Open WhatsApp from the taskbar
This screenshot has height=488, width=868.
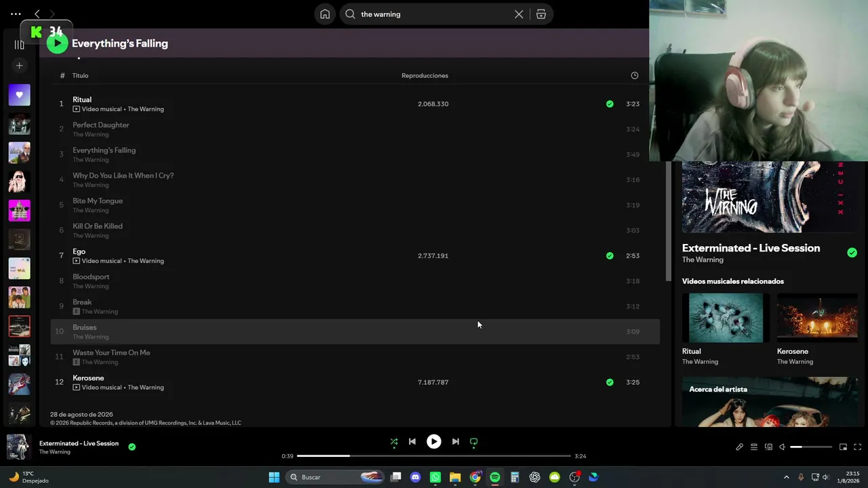click(x=435, y=477)
